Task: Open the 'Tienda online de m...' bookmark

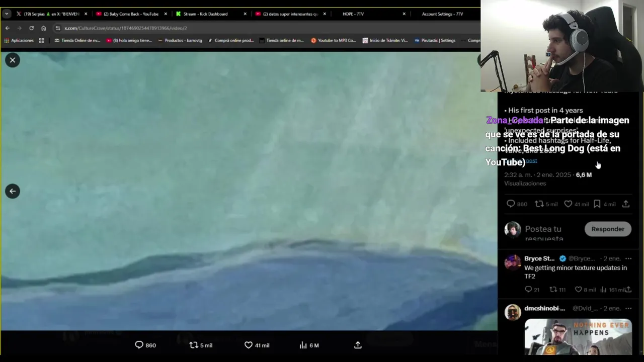Action: (281, 41)
